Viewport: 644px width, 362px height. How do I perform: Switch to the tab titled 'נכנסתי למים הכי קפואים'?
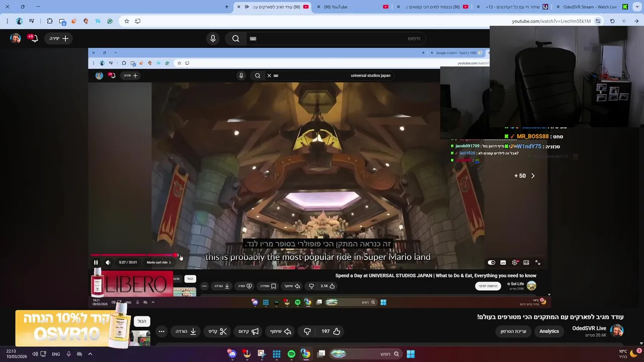point(433,7)
